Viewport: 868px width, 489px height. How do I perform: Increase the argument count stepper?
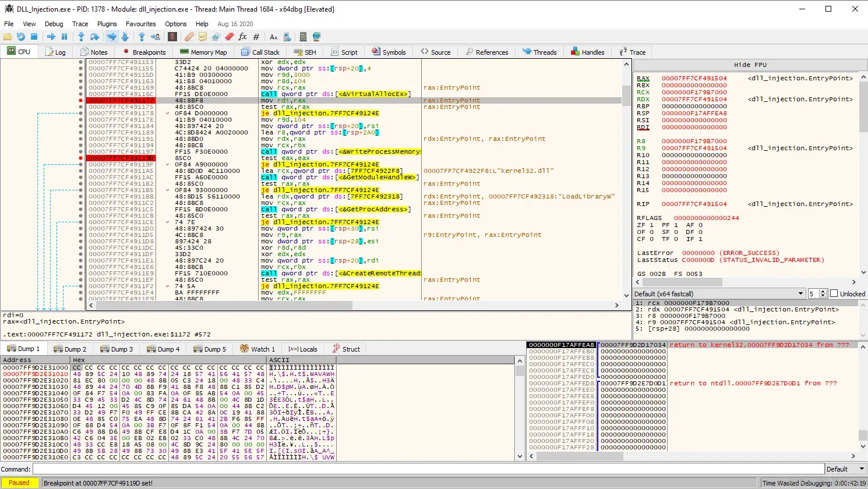coord(823,292)
